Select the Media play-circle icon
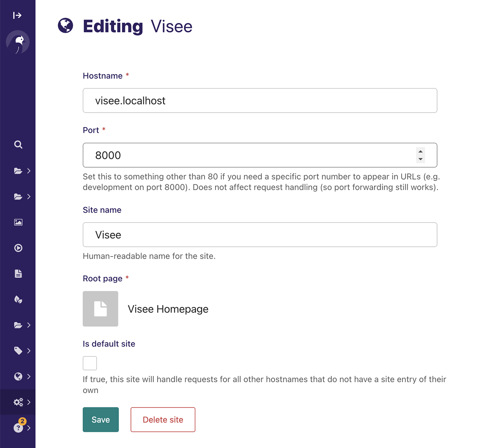The image size is (503, 448). pyautogui.click(x=18, y=248)
